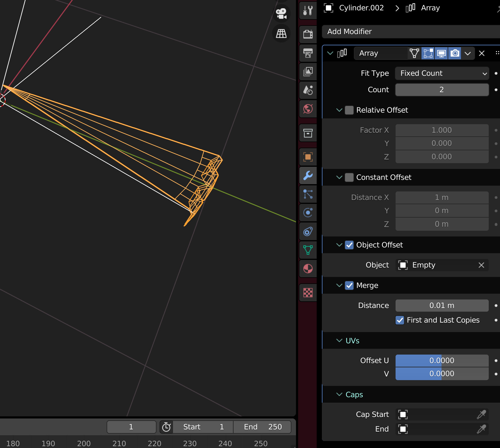Open the Object Data properties tab
This screenshot has height=448, width=500.
click(308, 250)
